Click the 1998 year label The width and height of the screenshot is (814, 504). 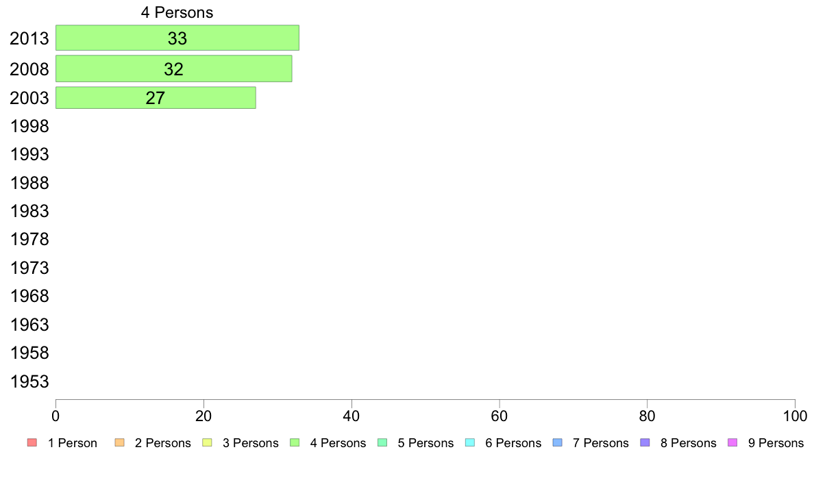coord(29,126)
